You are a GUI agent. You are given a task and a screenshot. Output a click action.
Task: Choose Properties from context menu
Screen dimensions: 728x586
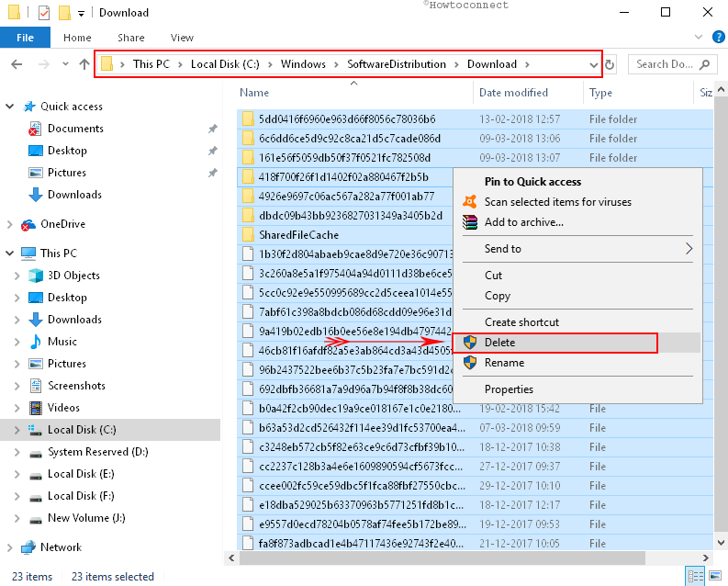point(509,389)
